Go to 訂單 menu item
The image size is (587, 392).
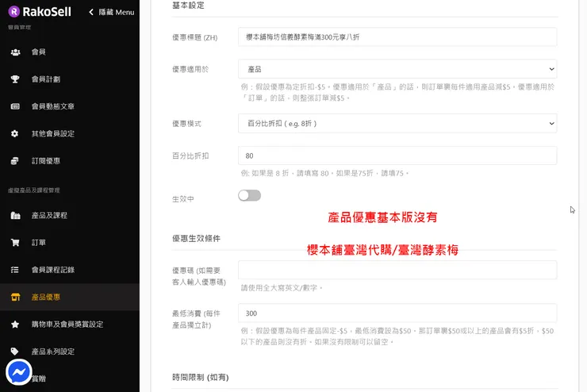coord(70,243)
